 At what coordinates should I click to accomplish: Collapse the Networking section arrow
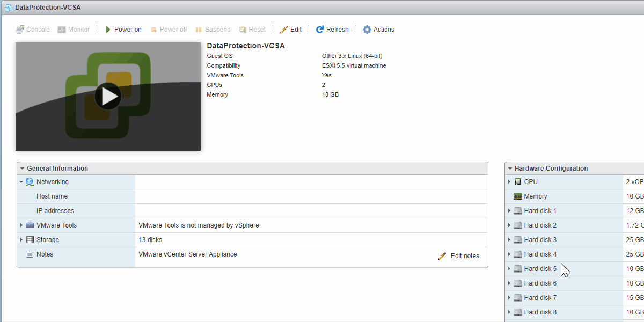pyautogui.click(x=21, y=182)
